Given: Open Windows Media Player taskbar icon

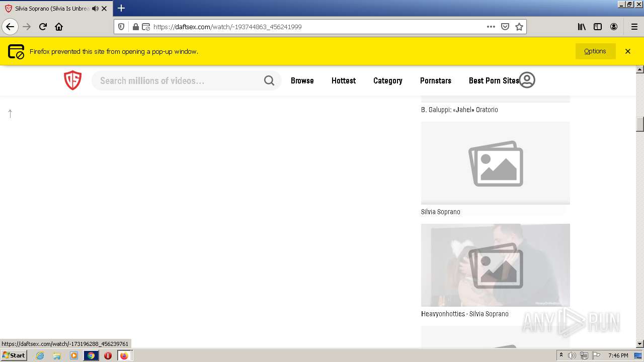Looking at the screenshot, I should tap(74, 355).
